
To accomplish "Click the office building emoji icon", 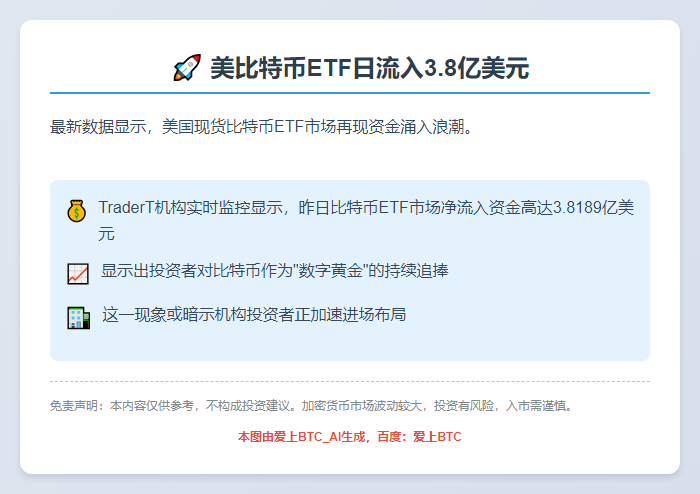I will (79, 318).
